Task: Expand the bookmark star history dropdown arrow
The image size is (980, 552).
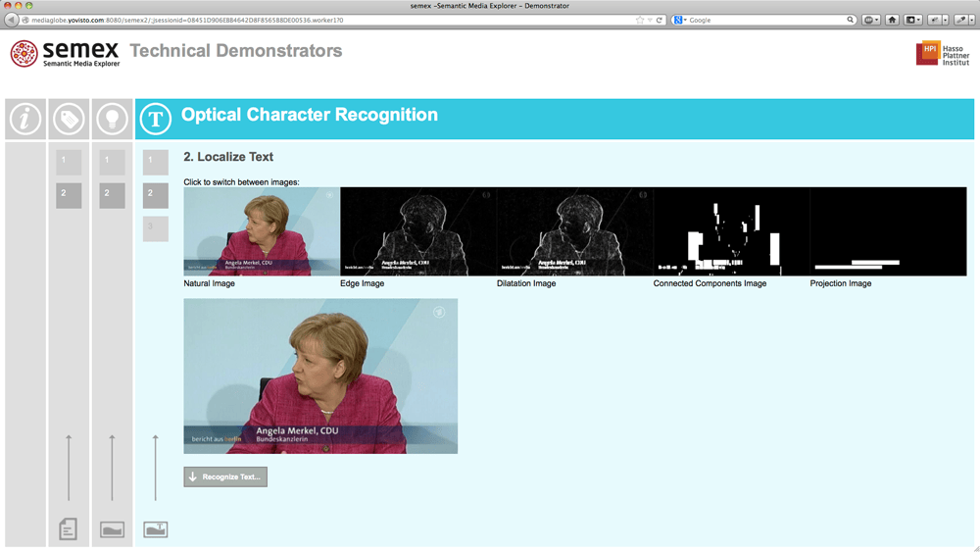Action: 649,20
